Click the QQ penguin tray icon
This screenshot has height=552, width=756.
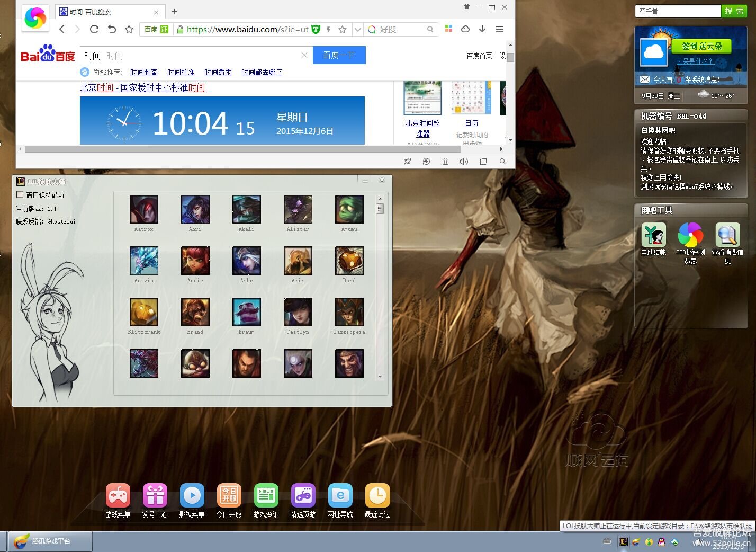coord(661,541)
